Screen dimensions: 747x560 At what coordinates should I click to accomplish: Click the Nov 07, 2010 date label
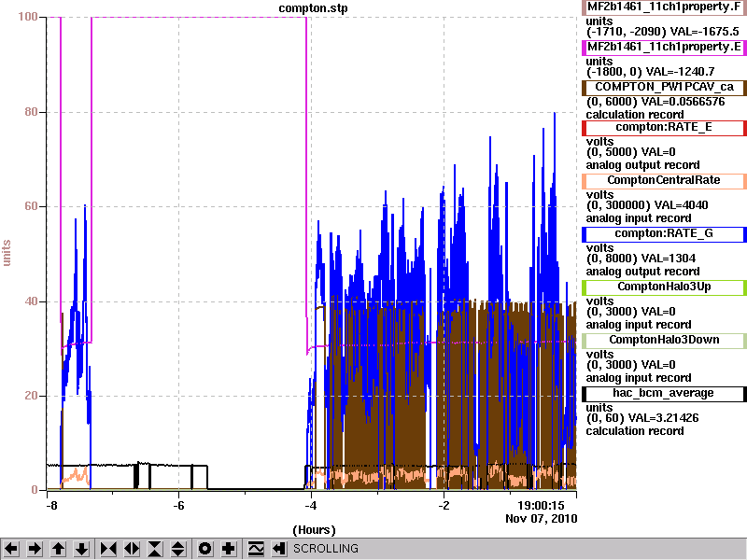(542, 518)
